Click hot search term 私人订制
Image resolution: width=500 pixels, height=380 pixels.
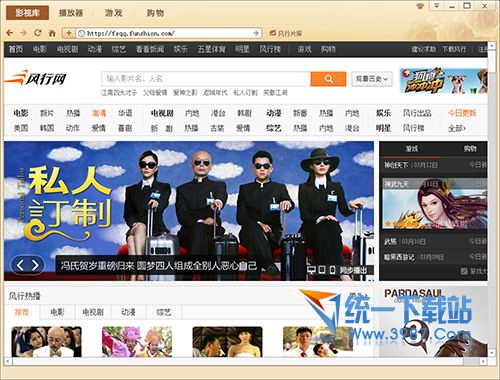point(245,93)
